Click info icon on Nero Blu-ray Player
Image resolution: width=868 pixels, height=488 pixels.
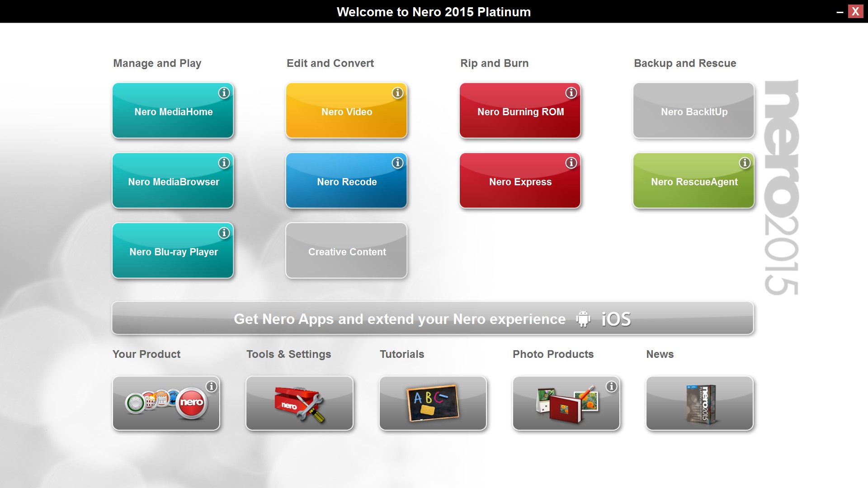click(224, 233)
